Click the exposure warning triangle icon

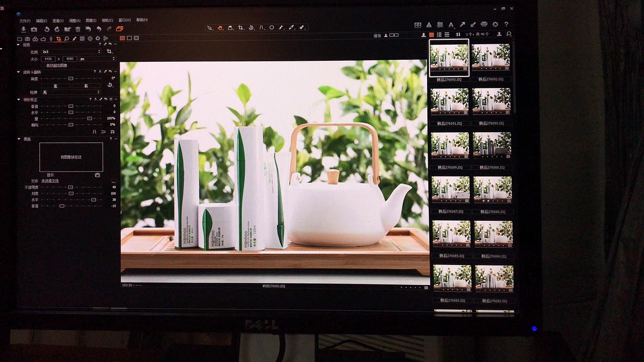[429, 25]
